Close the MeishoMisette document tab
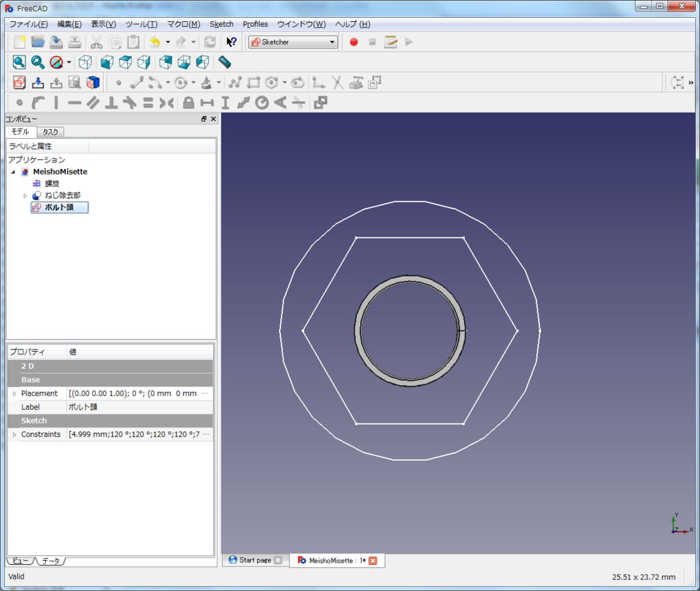 (373, 561)
